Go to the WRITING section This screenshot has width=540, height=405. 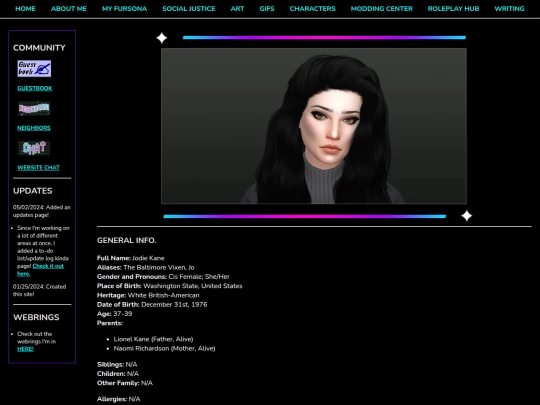pyautogui.click(x=509, y=9)
